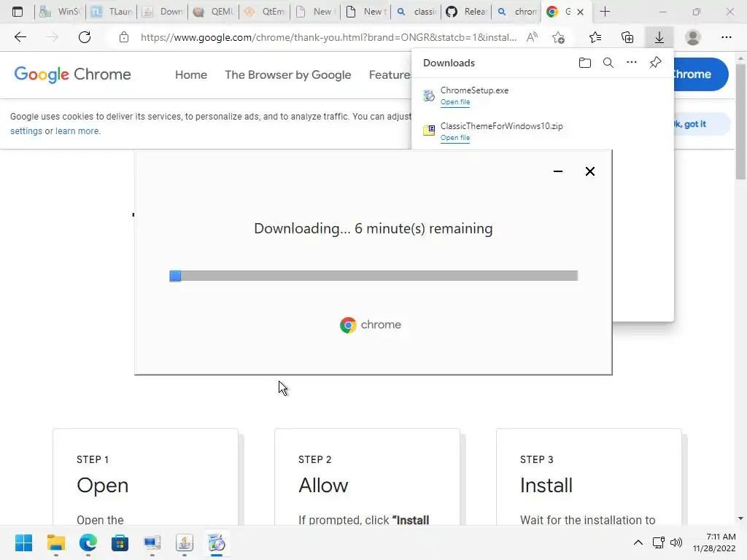747x560 pixels.
Task: Open volume control in system tray
Action: (x=676, y=542)
